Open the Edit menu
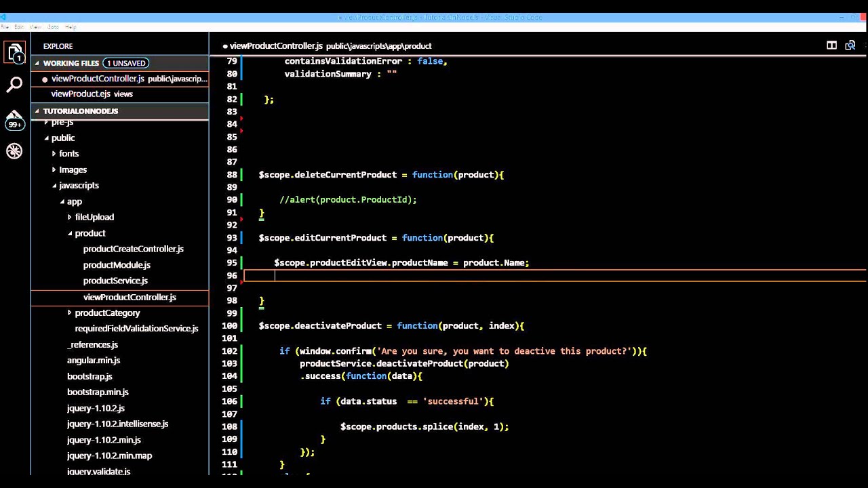The width and height of the screenshot is (868, 488). pyautogui.click(x=19, y=27)
